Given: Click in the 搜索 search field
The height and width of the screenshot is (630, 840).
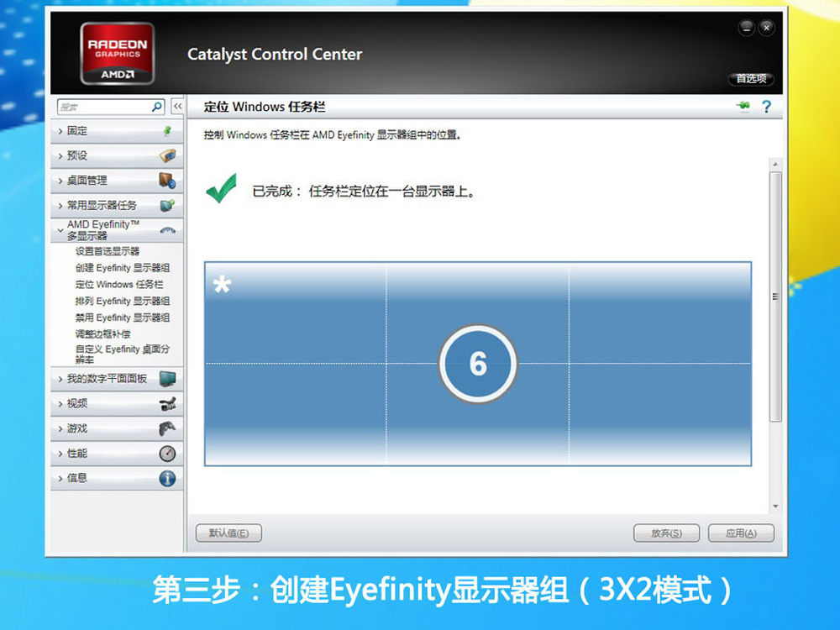Looking at the screenshot, I should pyautogui.click(x=101, y=107).
